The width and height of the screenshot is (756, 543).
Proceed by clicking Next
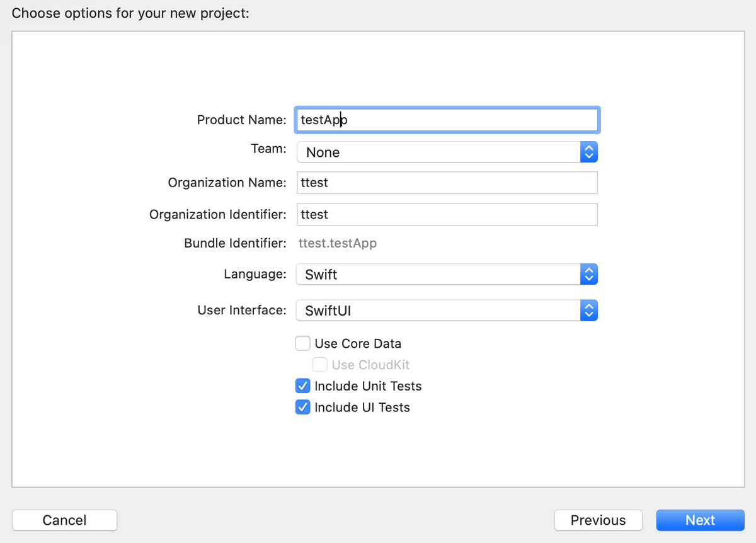coord(700,520)
